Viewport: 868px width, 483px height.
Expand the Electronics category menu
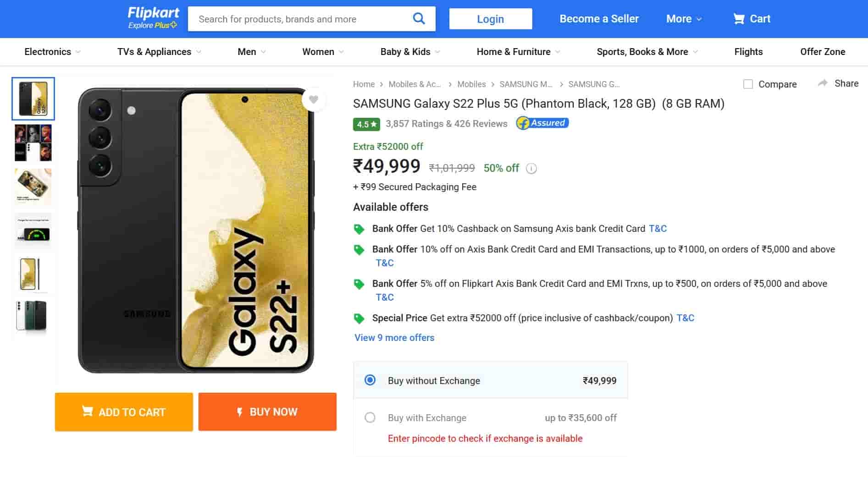[x=52, y=52]
